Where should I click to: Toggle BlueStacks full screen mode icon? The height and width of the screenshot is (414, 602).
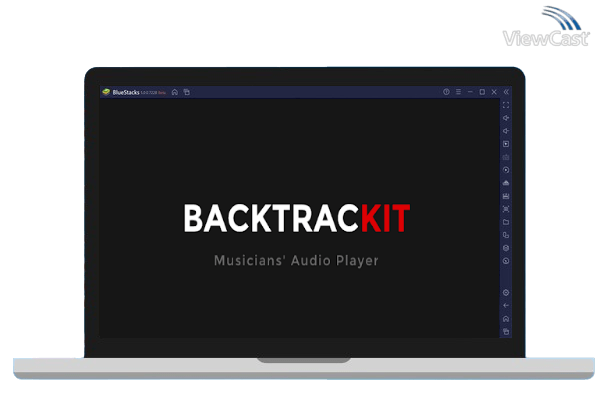pyautogui.click(x=506, y=105)
